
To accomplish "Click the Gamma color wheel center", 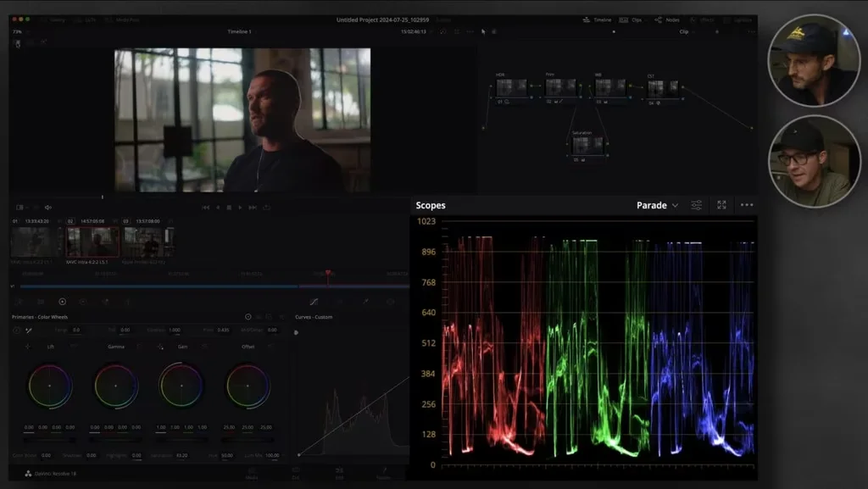I will point(115,386).
